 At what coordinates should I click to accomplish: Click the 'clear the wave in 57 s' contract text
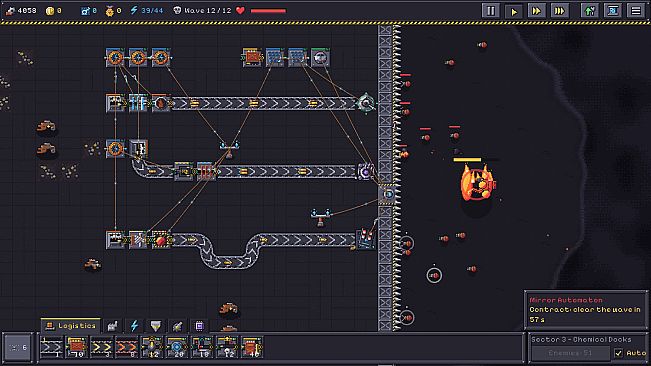click(x=585, y=314)
